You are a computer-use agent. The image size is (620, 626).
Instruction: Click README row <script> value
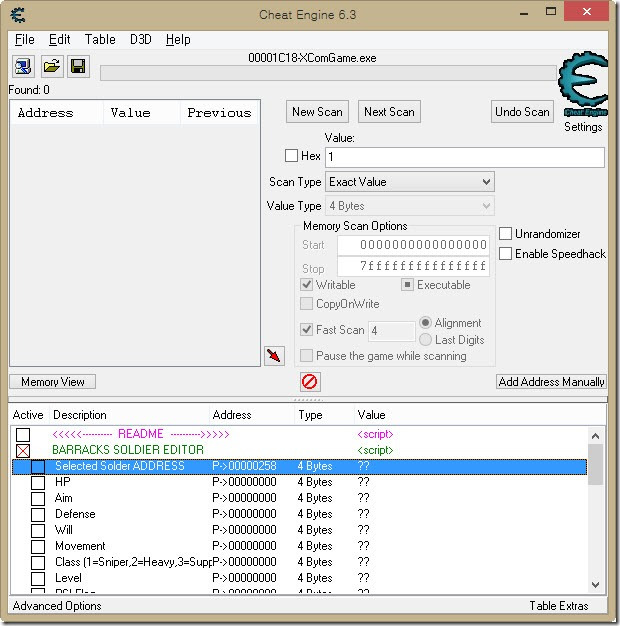click(x=375, y=434)
